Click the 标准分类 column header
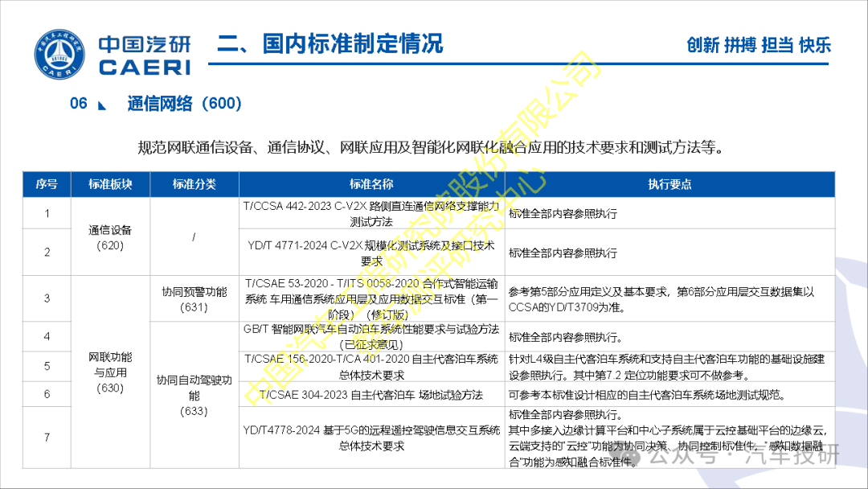This screenshot has height=489, width=868. (x=194, y=184)
